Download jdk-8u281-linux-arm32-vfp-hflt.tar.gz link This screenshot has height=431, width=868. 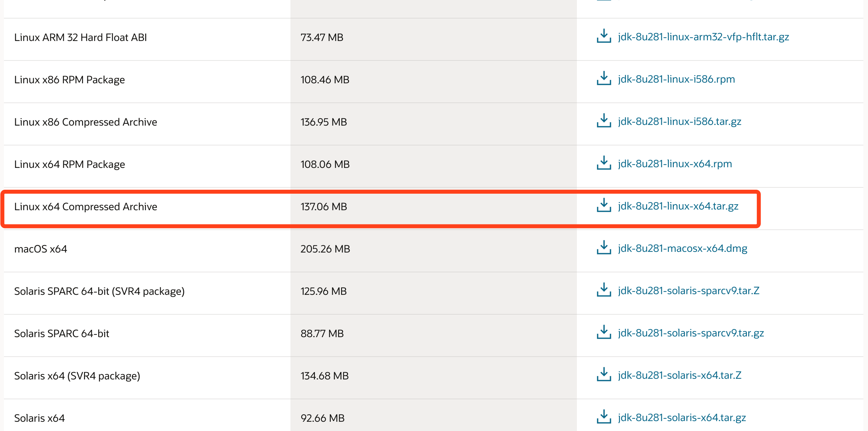point(703,37)
